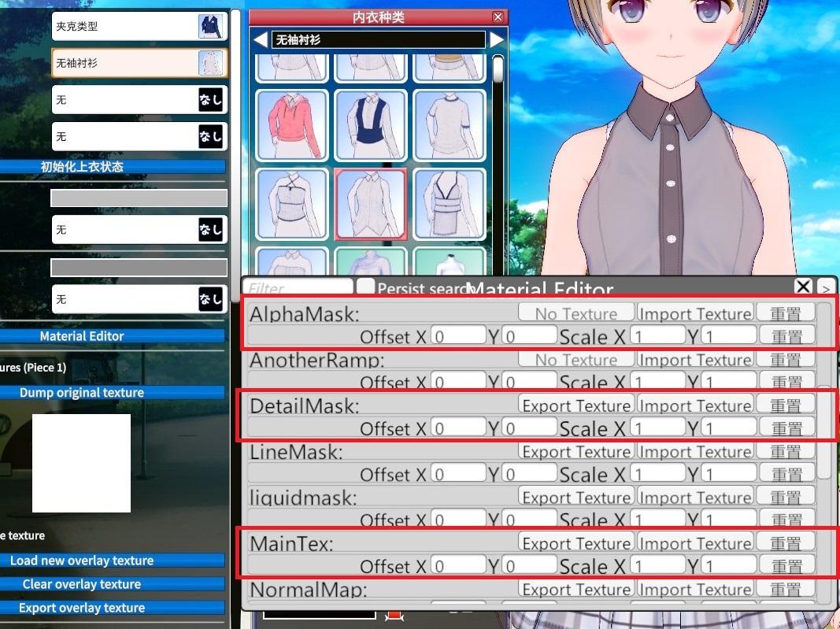Click the Filter search field
The image size is (840, 629).
click(298, 289)
